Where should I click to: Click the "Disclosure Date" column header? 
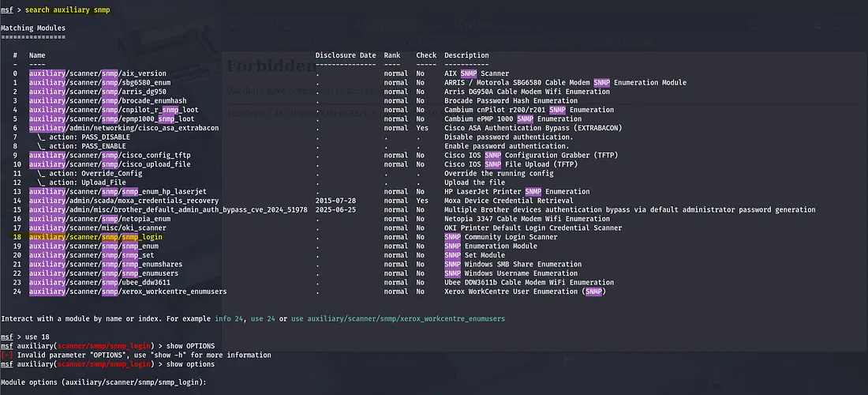[x=346, y=55]
